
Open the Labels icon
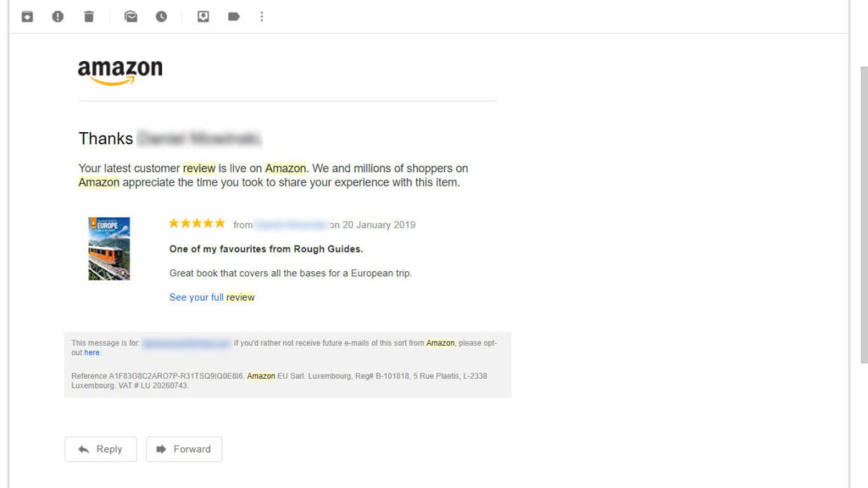234,17
